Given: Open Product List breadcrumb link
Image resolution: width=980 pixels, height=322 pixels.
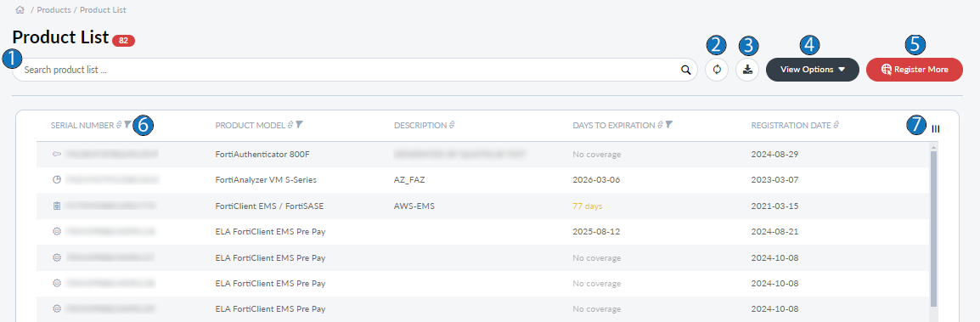Looking at the screenshot, I should tap(103, 10).
